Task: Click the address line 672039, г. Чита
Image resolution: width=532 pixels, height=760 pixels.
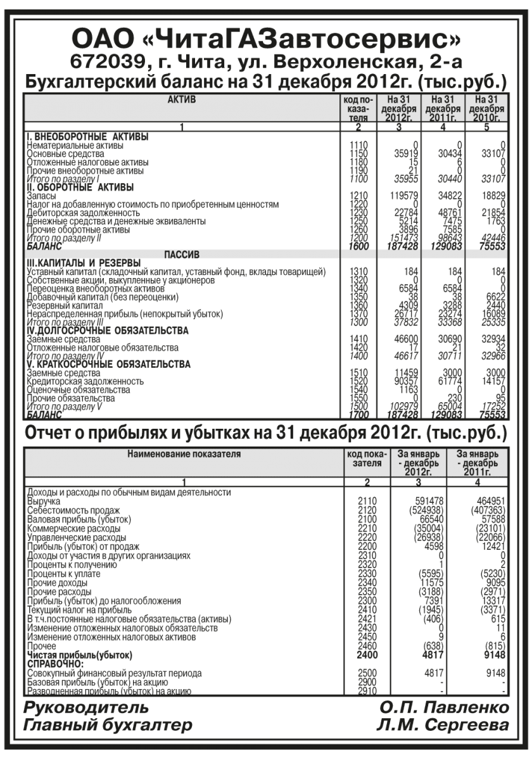Action: coord(266,63)
